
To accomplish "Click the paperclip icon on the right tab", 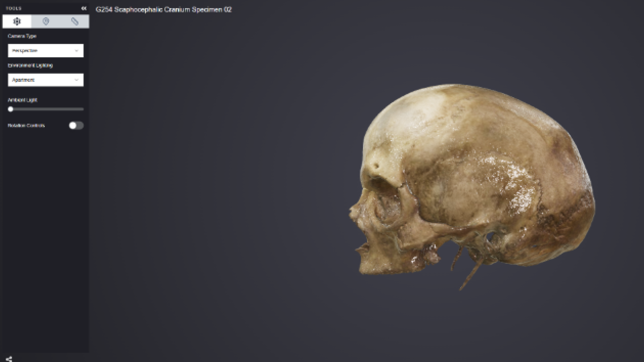I will [x=75, y=21].
